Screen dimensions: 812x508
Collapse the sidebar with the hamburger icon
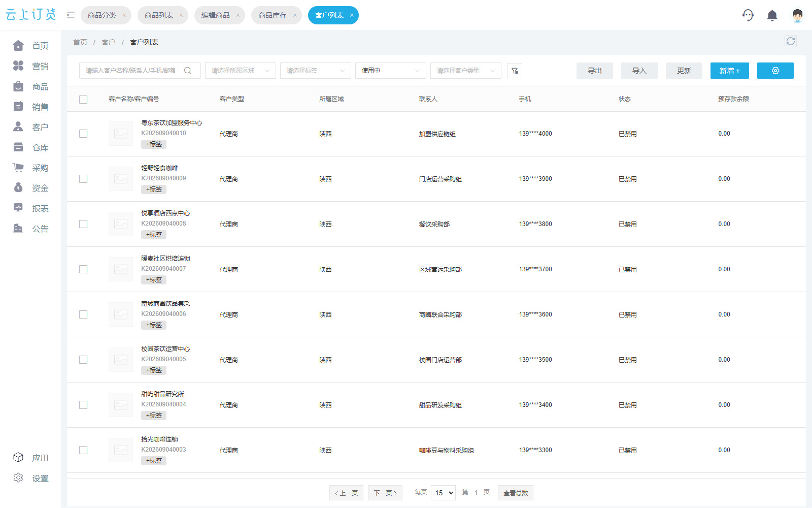tap(71, 15)
